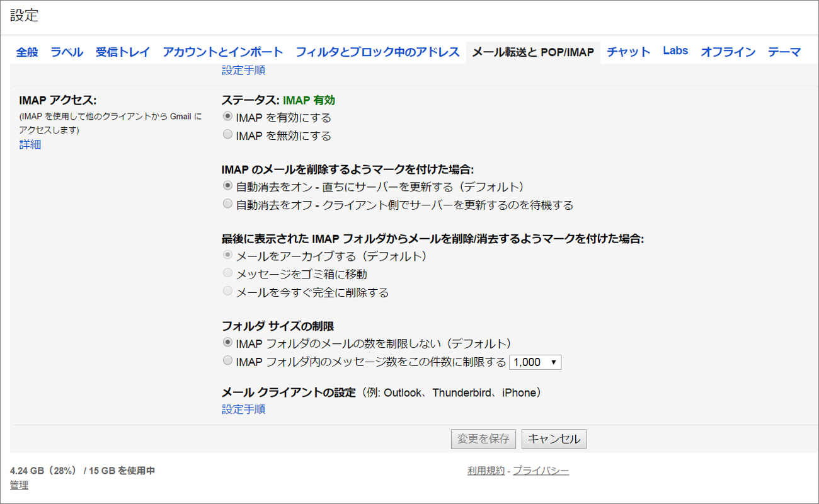Open the テーマ tab
Screen dimensions: 819x504
pyautogui.click(x=784, y=52)
